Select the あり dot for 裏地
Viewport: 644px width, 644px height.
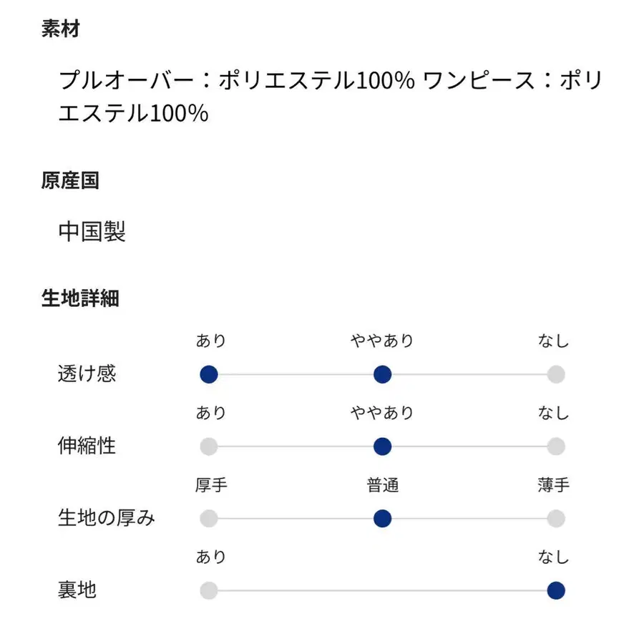click(x=208, y=590)
